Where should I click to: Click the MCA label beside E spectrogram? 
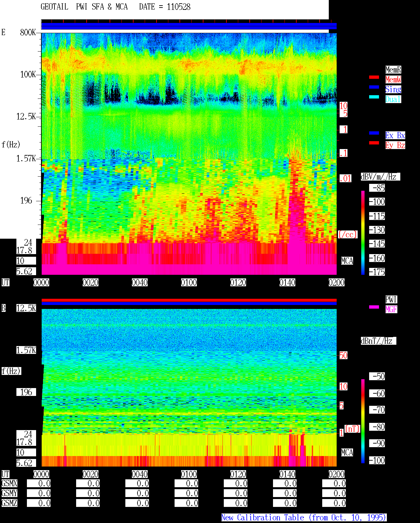347,261
